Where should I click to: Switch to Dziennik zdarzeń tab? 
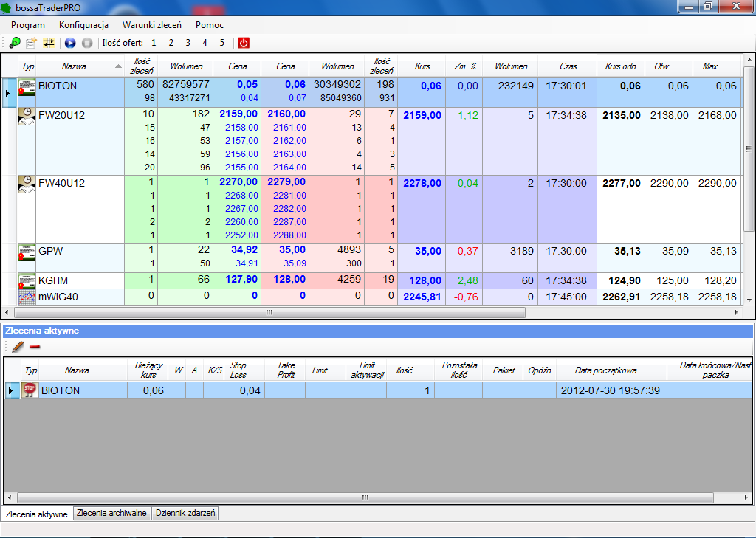185,513
